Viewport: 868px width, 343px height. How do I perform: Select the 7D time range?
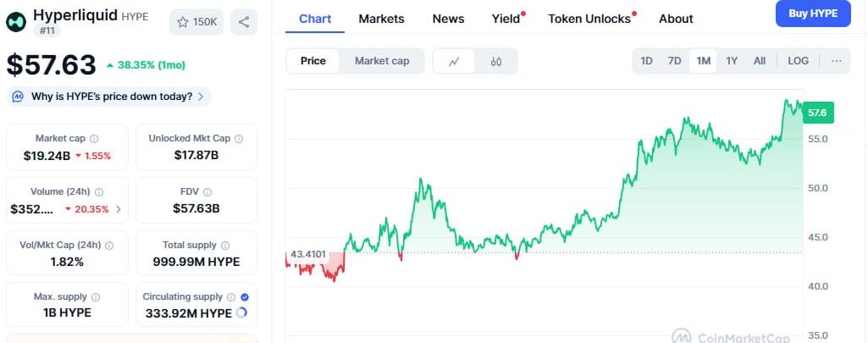[674, 61]
